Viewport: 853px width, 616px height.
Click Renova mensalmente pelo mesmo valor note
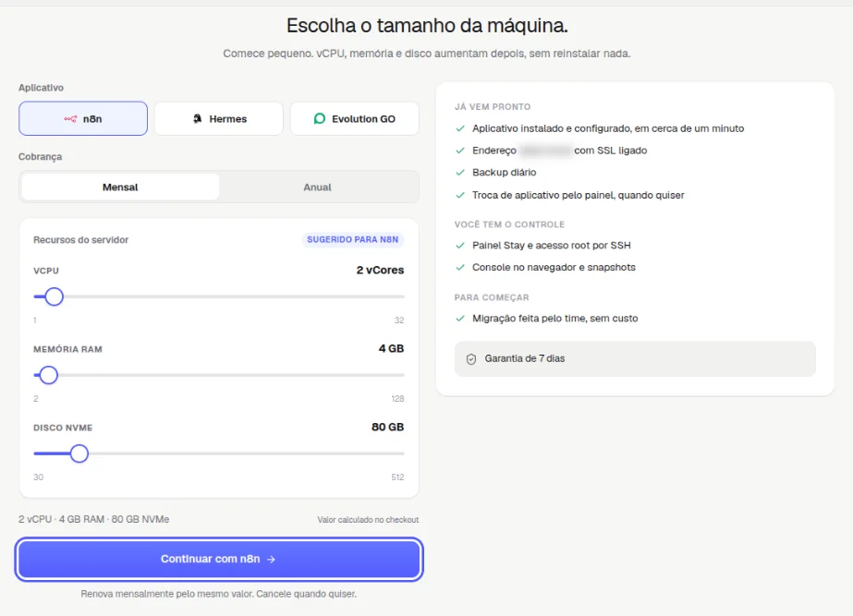tap(219, 594)
